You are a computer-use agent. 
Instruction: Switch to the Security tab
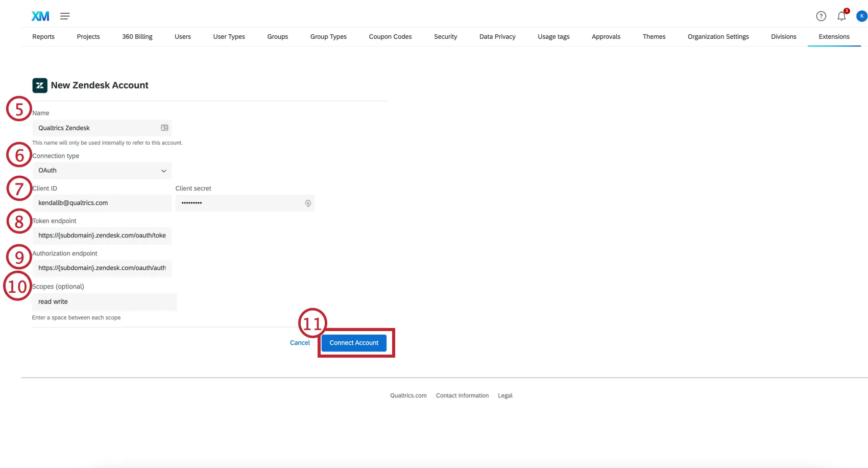pos(445,36)
